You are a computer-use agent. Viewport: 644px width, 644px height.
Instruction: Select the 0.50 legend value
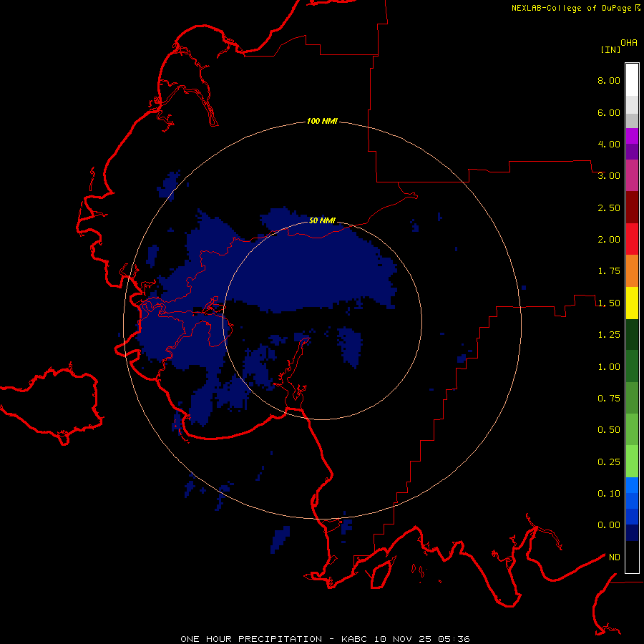click(x=609, y=430)
